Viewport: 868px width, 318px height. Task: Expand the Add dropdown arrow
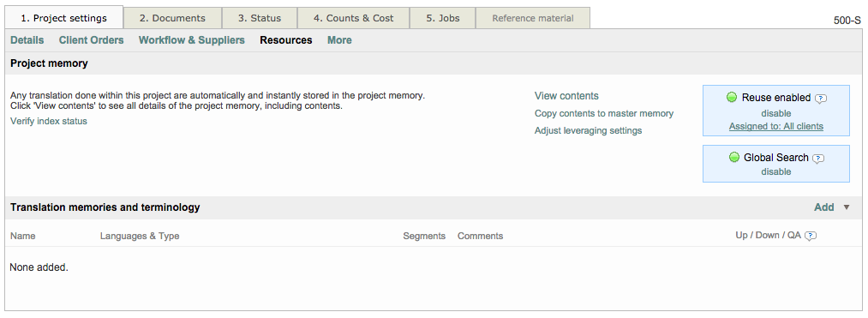846,207
